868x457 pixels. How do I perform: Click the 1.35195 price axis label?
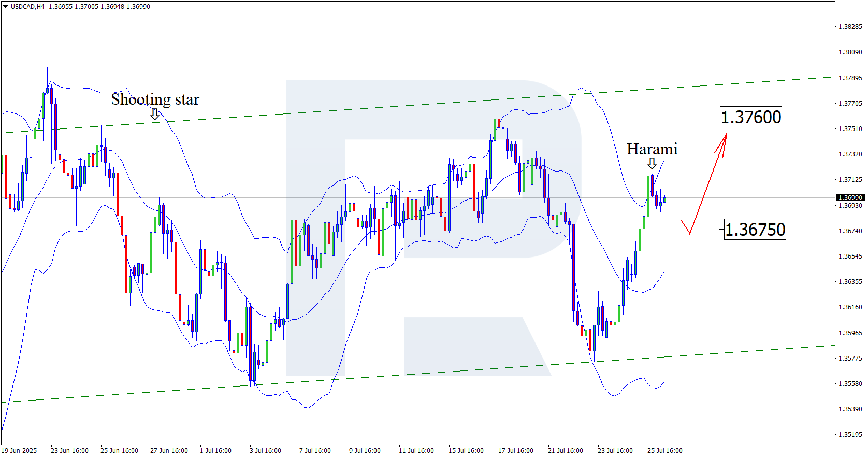(850, 434)
